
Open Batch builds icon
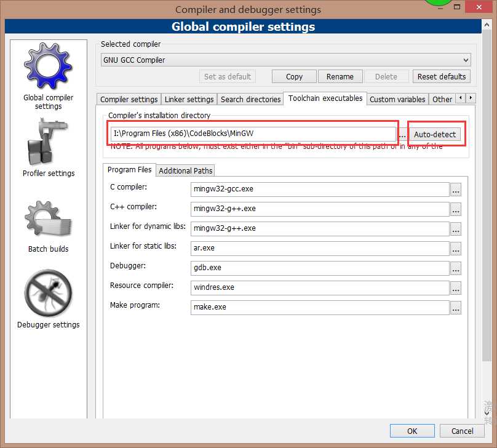[48, 218]
